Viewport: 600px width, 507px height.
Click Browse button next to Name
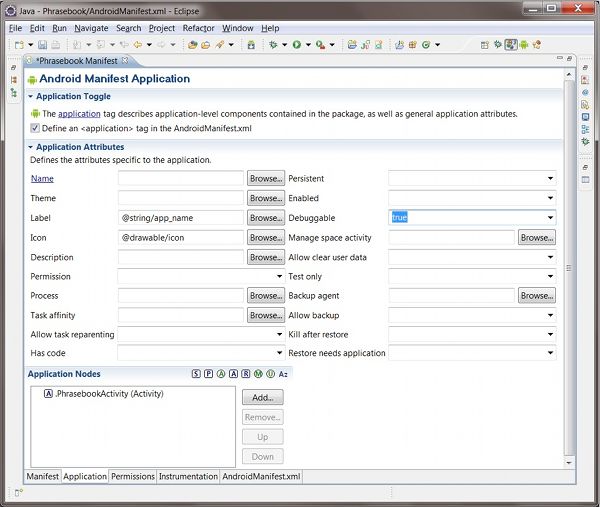266,178
